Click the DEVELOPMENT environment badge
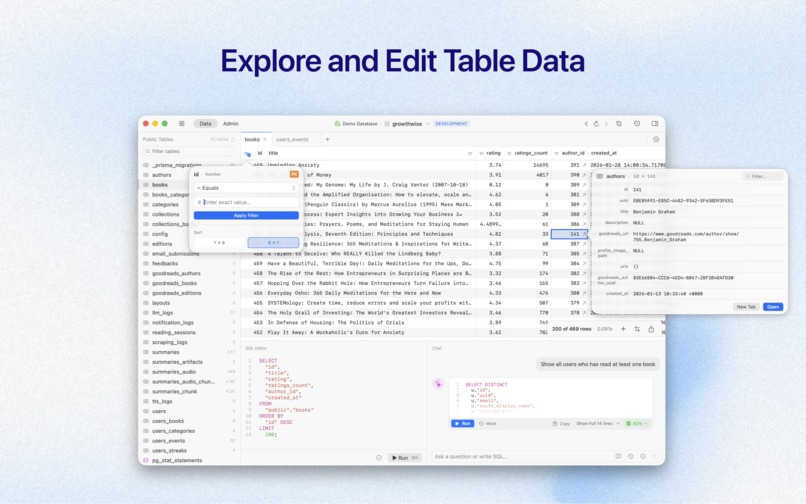This screenshot has width=806, height=504. [x=451, y=124]
